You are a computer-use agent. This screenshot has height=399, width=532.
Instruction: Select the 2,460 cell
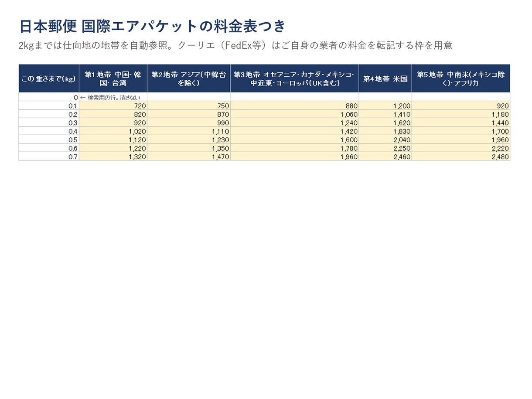click(x=385, y=157)
